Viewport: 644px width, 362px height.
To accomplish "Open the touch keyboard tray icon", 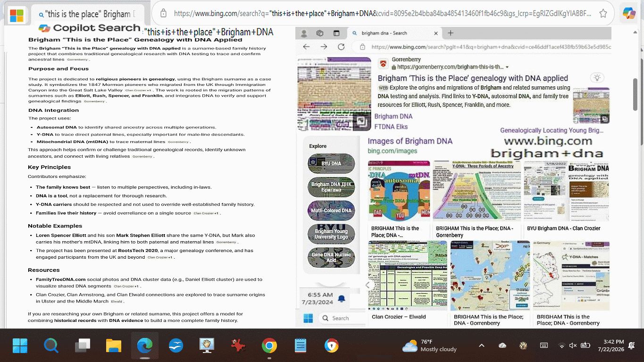I will pyautogui.click(x=544, y=345).
